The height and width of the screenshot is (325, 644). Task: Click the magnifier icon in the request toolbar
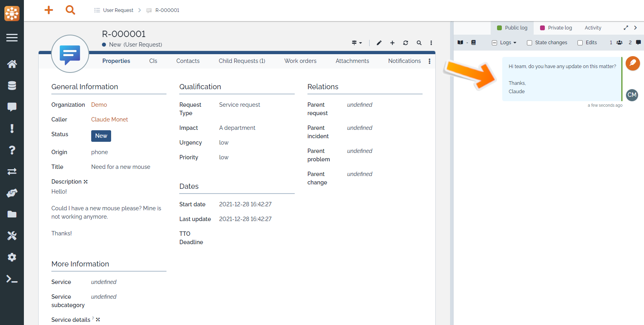click(x=419, y=43)
